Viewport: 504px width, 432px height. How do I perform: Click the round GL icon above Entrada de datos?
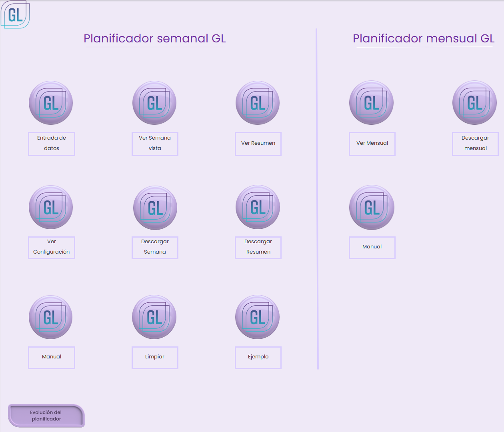coord(51,103)
